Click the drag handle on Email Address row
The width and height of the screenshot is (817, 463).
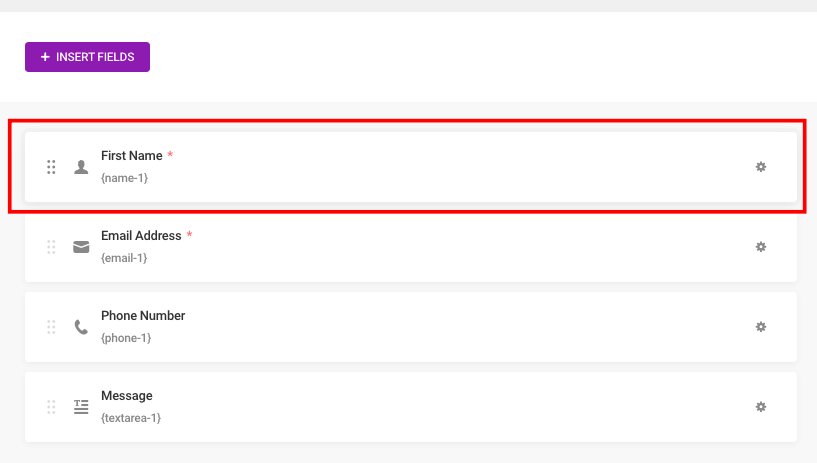point(51,247)
